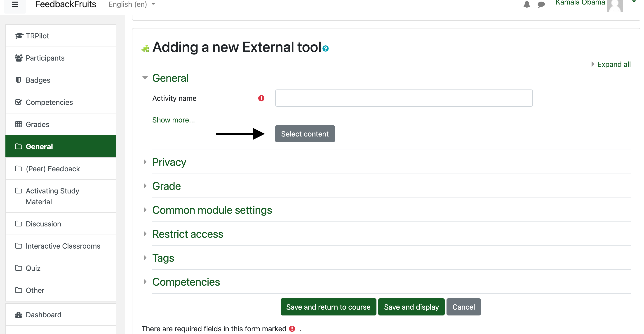Open Grades in the sidebar
This screenshot has width=644, height=334.
pos(38,124)
